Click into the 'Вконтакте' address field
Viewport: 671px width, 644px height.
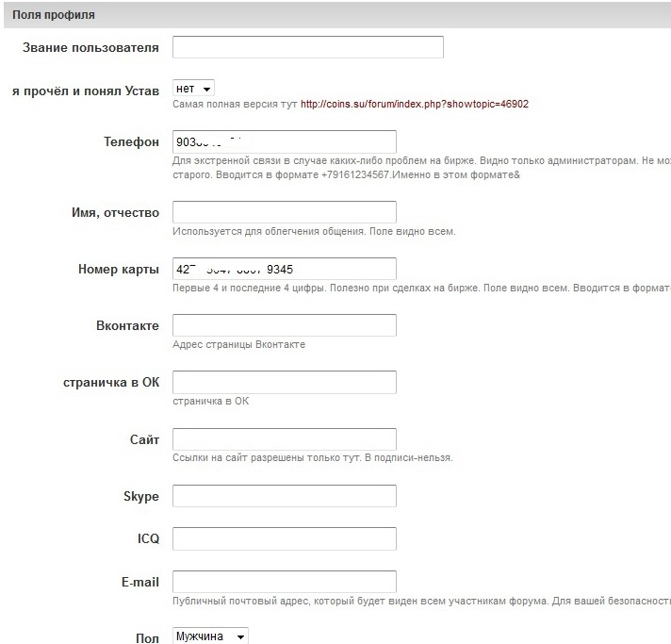click(284, 325)
